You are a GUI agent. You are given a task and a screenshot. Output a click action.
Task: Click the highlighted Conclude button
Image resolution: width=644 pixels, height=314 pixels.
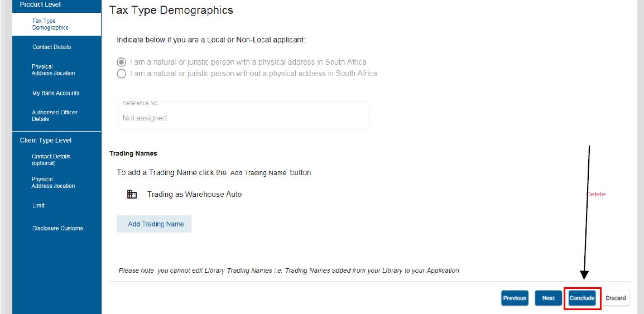pyautogui.click(x=582, y=298)
